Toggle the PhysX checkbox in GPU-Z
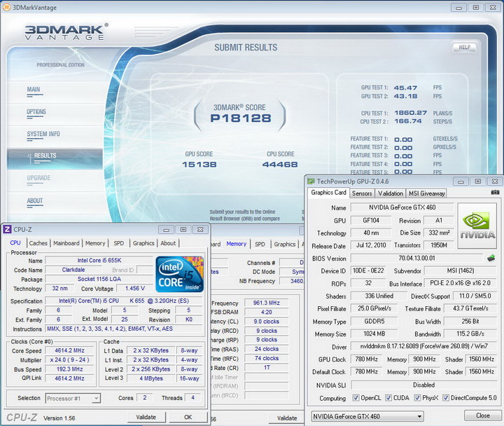This screenshot has height=426, width=504. [417, 398]
